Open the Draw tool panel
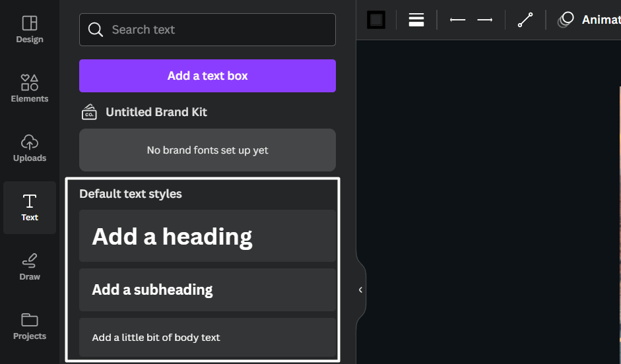Viewport: 621px width, 364px height. pyautogui.click(x=30, y=266)
